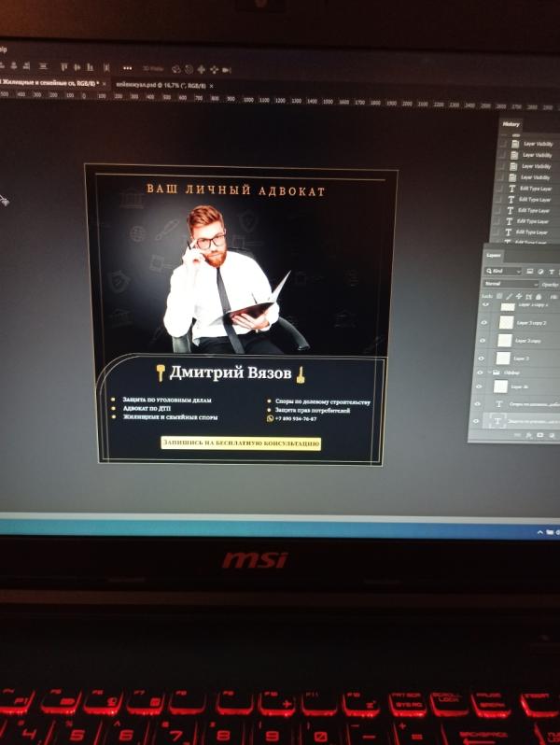This screenshot has width=560, height=745.
Task: Select the 3D Orbit camera icon
Action: (176, 69)
